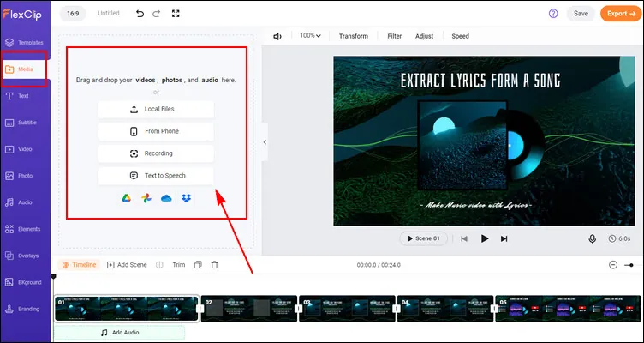Upload from Local Files
The width and height of the screenshot is (644, 343).
156,110
